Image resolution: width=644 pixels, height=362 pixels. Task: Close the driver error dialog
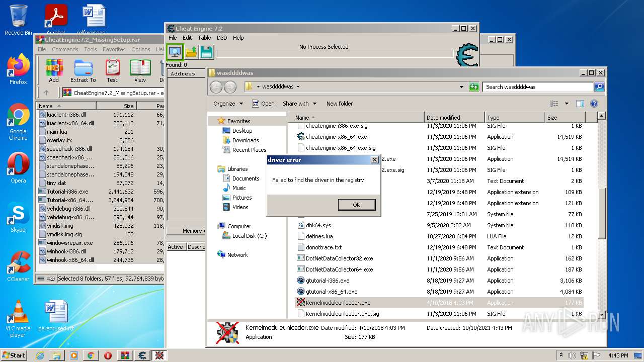374,160
